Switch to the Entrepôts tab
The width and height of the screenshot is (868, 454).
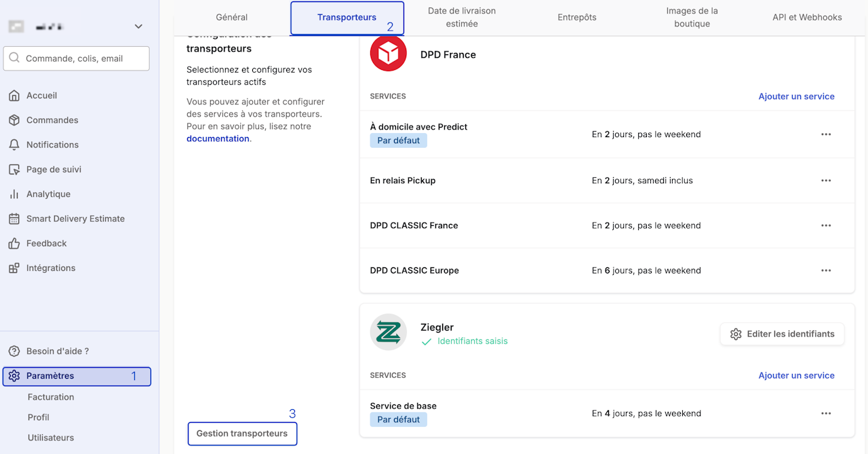(x=577, y=18)
